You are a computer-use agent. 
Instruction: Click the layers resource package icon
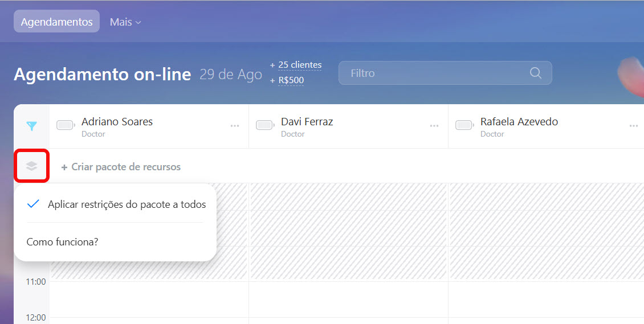click(x=32, y=166)
